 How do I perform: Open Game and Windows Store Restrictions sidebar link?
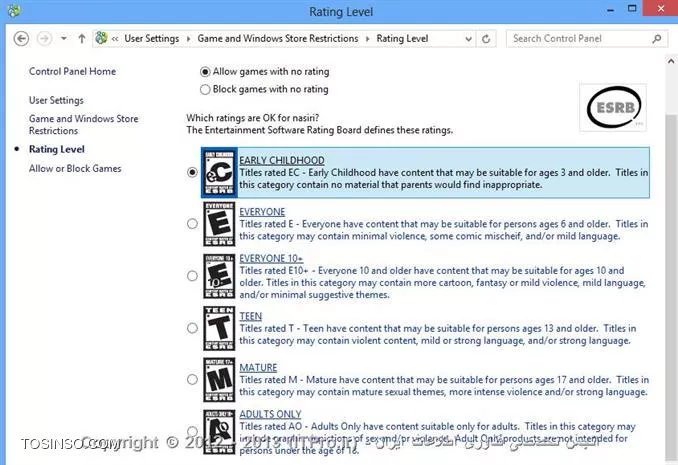[x=83, y=125]
